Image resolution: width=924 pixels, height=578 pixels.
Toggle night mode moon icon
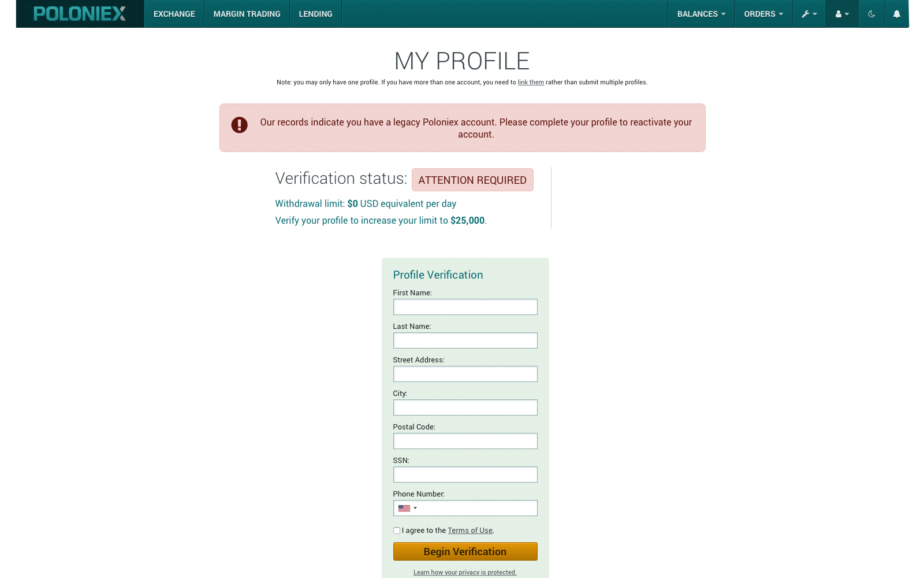tap(871, 14)
